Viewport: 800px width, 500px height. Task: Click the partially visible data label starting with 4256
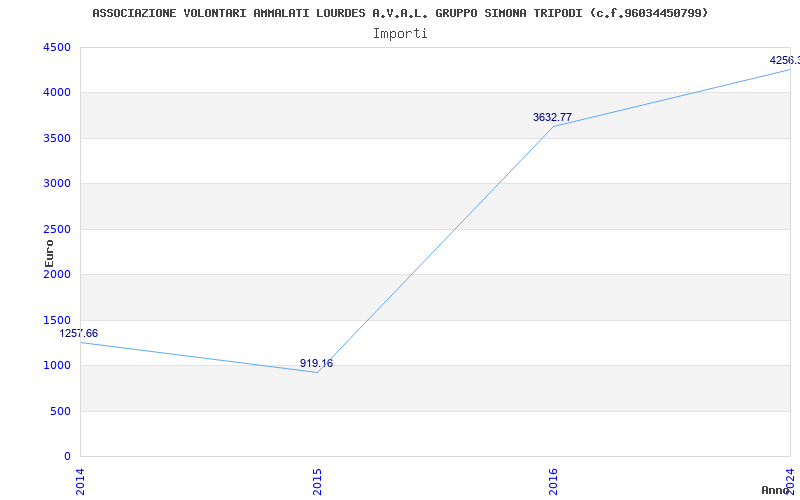[x=785, y=61]
